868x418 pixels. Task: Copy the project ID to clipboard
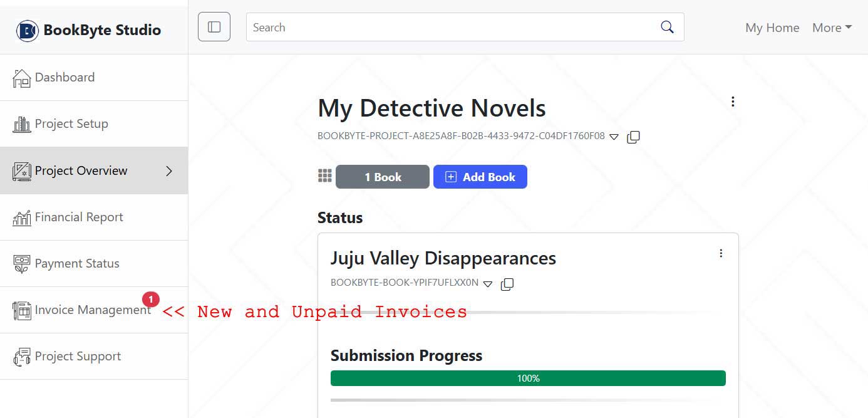[633, 137]
